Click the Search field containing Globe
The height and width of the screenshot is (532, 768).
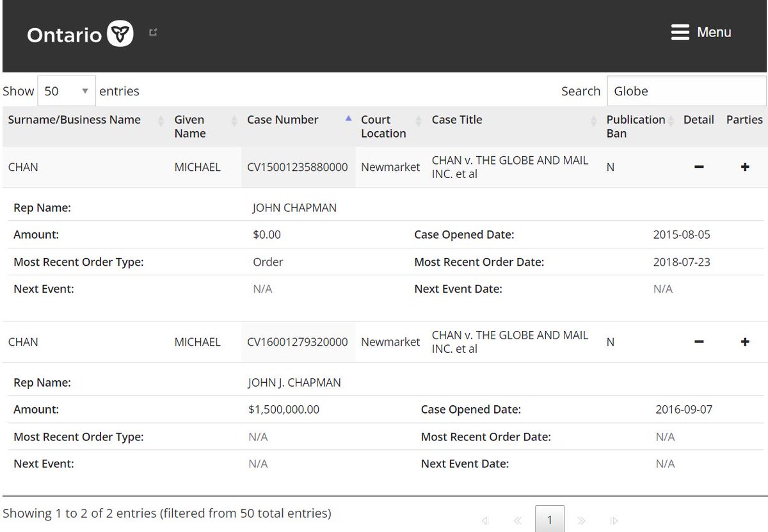coord(686,91)
